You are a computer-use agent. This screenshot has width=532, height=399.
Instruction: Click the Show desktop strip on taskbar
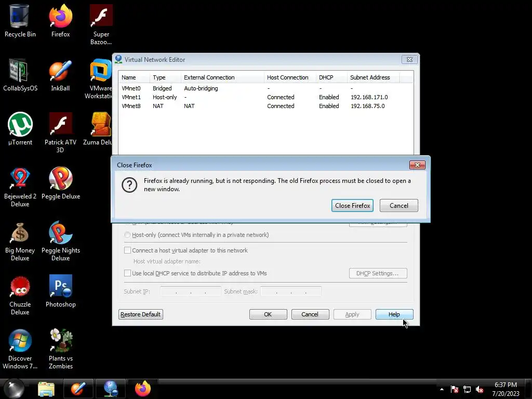[x=528, y=389]
